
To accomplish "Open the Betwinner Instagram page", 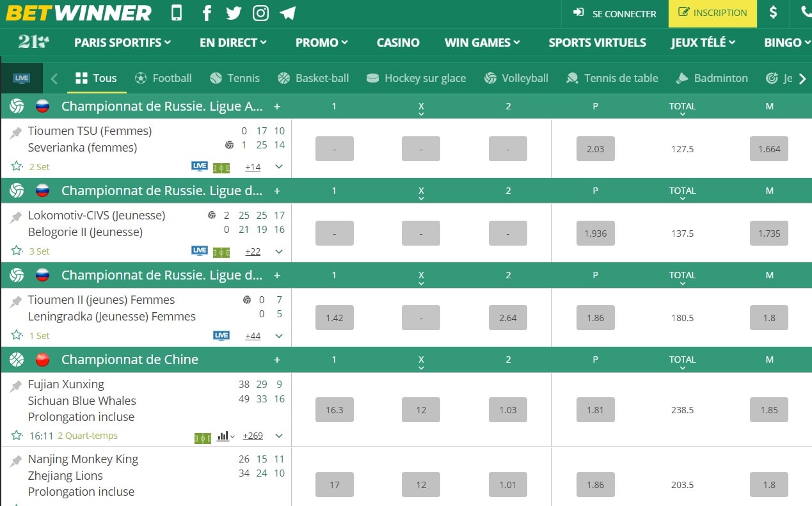I will (x=260, y=13).
